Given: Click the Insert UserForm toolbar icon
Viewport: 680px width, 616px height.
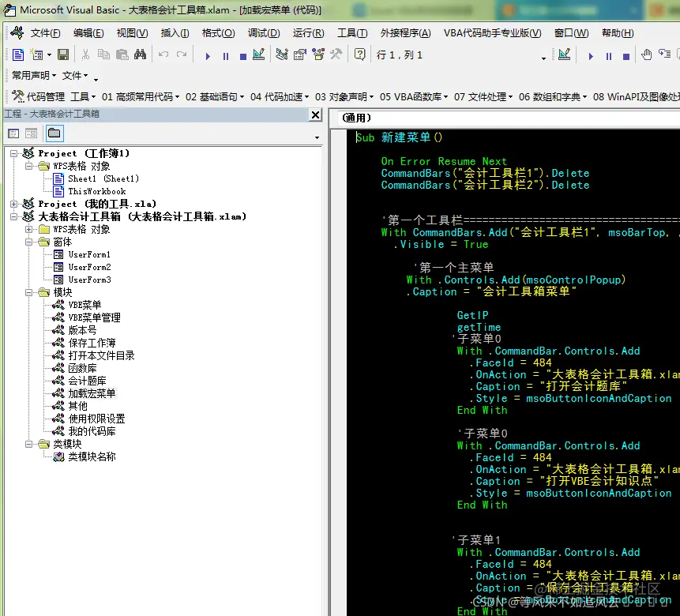Looking at the screenshot, I should click(36, 54).
